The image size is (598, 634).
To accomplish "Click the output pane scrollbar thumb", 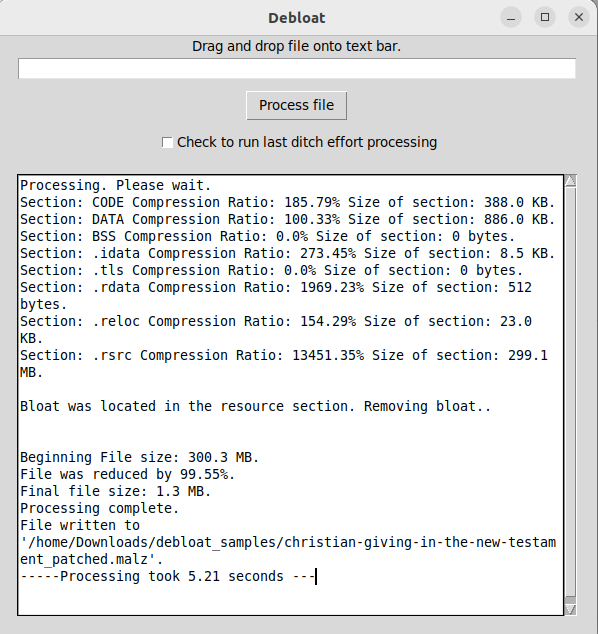I will click(571, 391).
